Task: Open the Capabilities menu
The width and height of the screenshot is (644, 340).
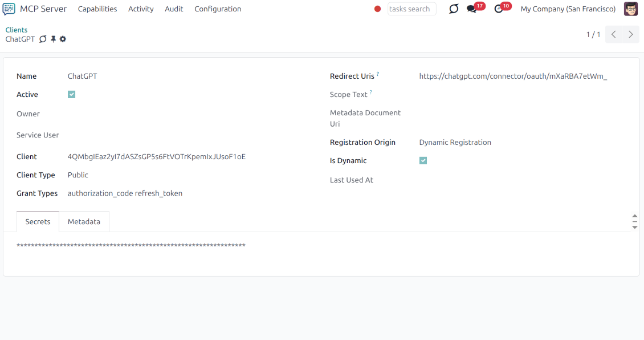Action: click(97, 9)
